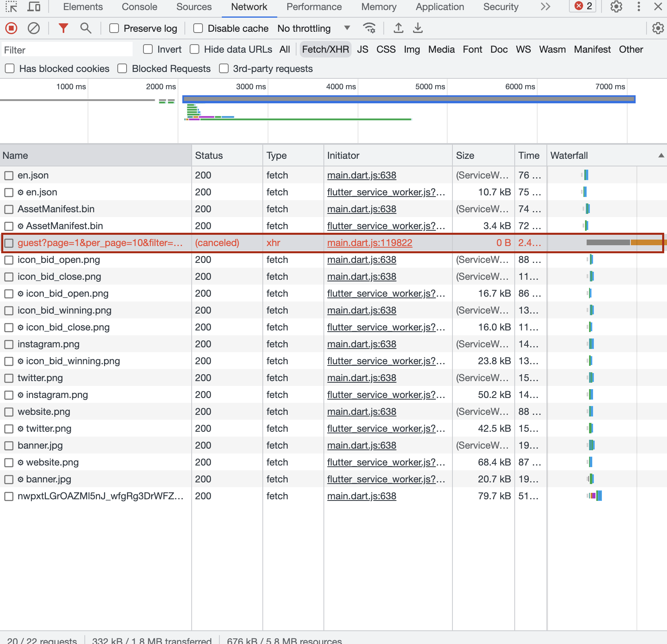Stop recording the network log

11,28
